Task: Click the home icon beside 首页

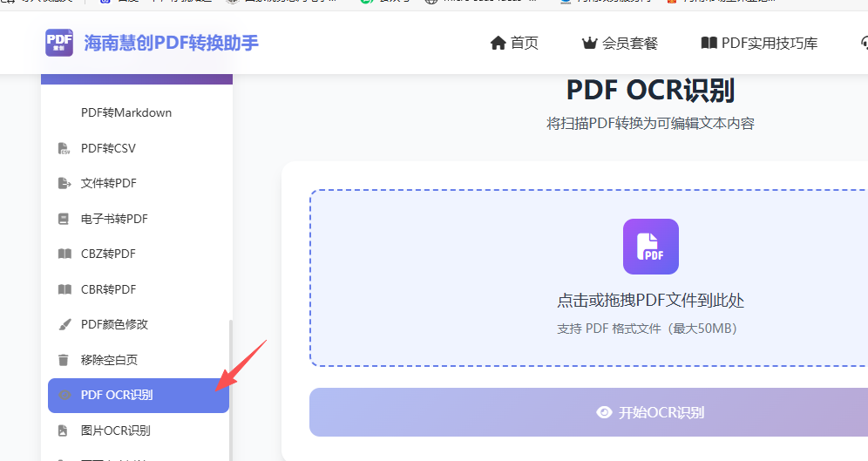Action: click(x=498, y=44)
